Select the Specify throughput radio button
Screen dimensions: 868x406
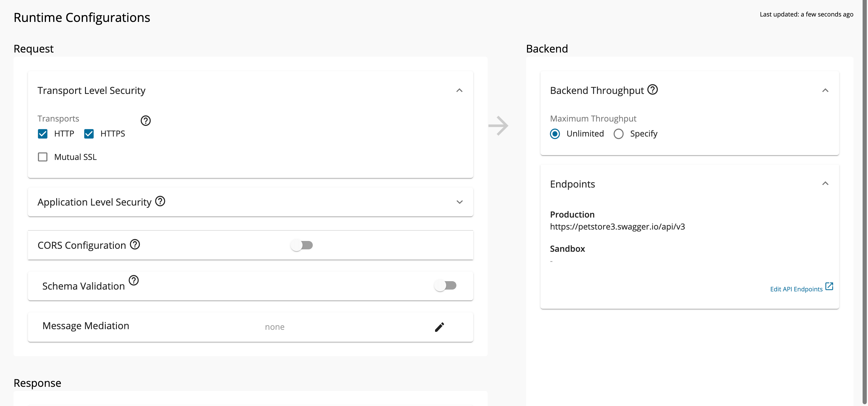click(x=619, y=134)
